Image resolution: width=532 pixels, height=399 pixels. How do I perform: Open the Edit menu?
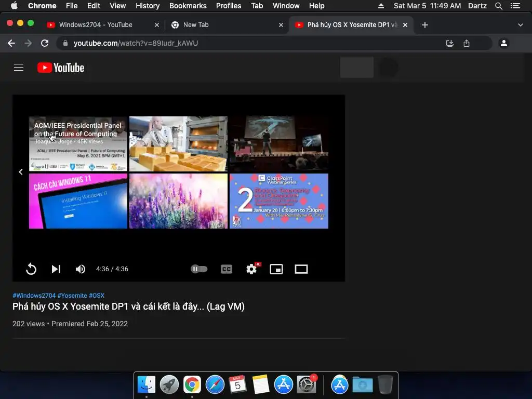click(x=94, y=6)
